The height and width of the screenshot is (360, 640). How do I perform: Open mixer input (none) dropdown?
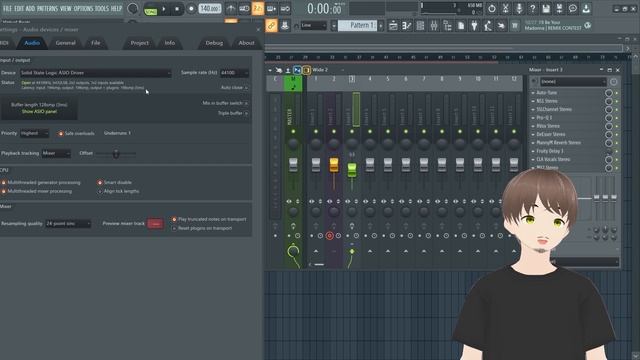pos(572,82)
